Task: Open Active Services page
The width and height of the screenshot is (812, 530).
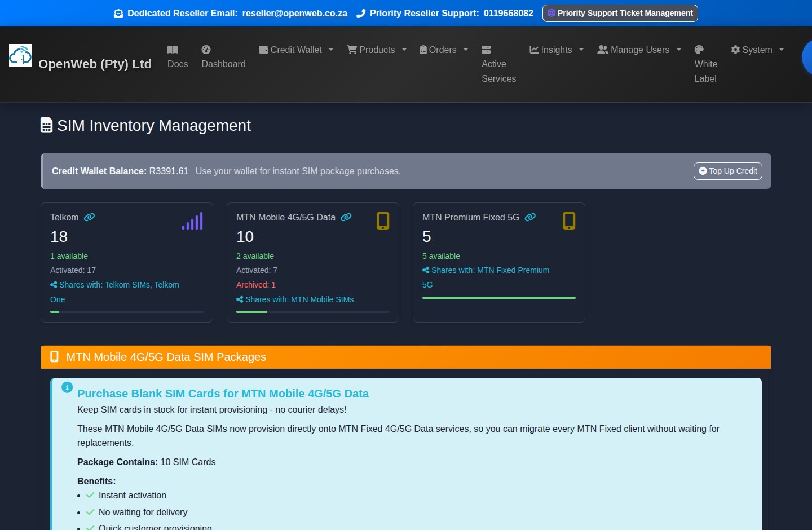Action: point(498,64)
